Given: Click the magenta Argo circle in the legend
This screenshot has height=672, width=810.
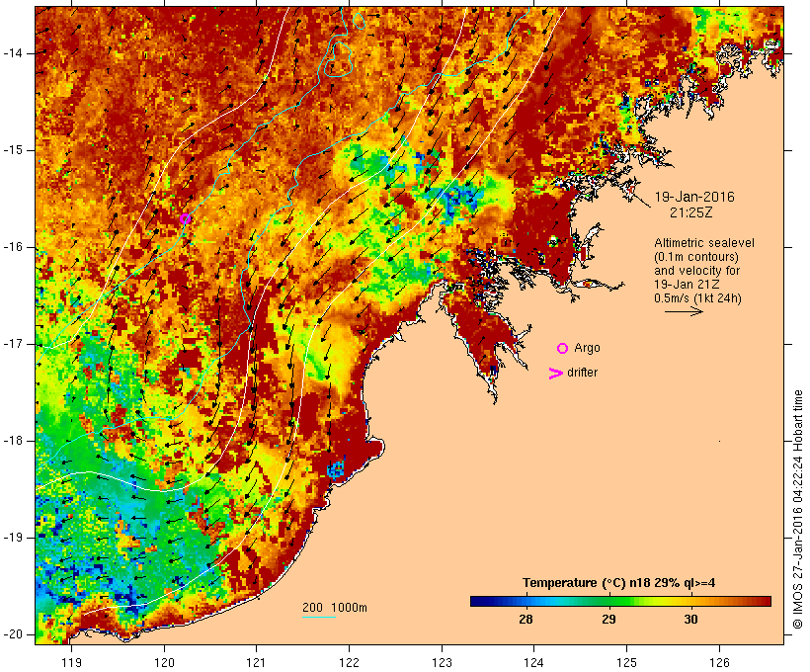Looking at the screenshot, I should [x=563, y=349].
